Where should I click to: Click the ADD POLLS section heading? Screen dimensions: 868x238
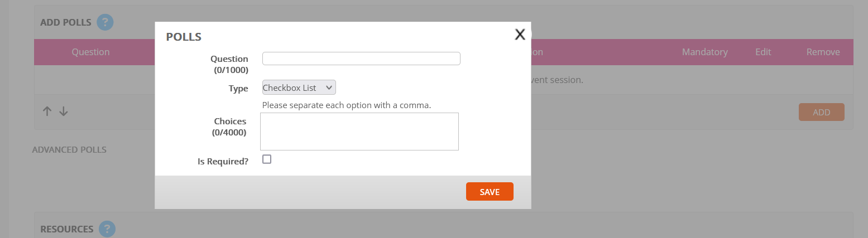[x=66, y=23]
